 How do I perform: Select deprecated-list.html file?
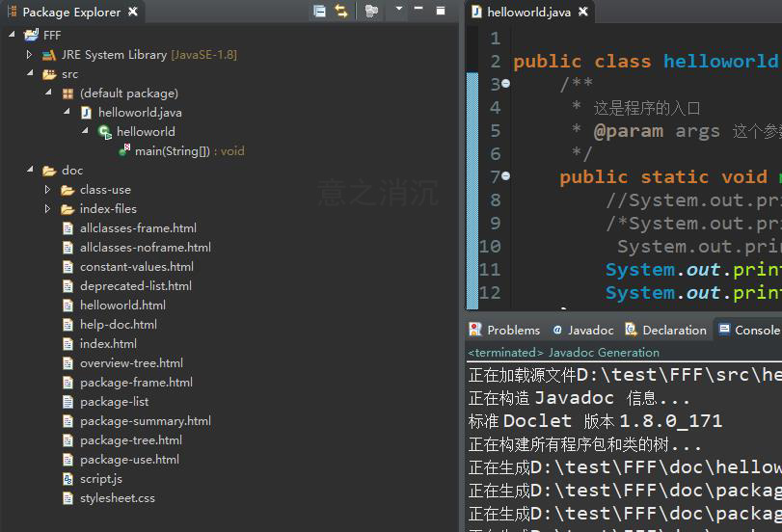point(136,286)
